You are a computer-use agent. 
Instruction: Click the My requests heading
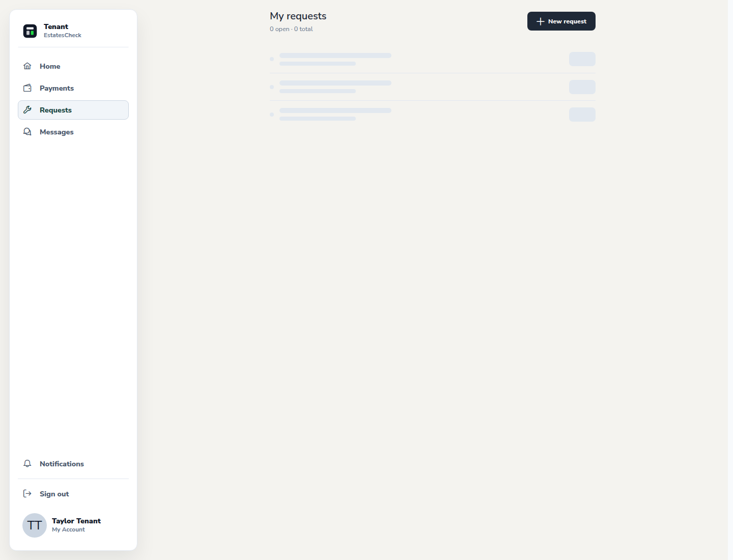298,16
